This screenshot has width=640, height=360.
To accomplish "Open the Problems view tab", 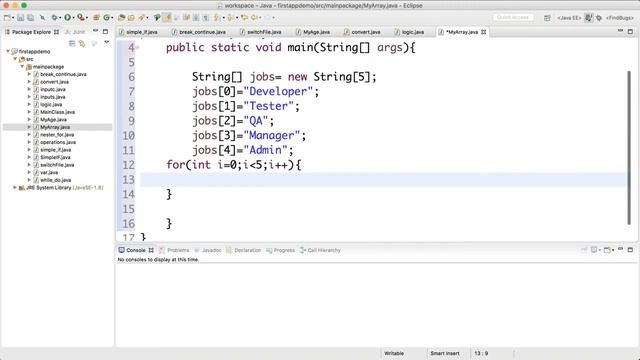I will [174, 250].
